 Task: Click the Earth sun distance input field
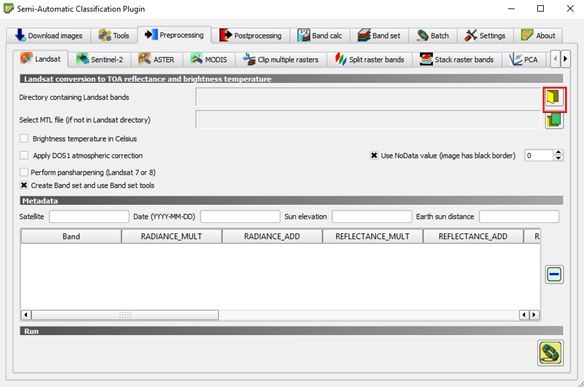coord(519,217)
